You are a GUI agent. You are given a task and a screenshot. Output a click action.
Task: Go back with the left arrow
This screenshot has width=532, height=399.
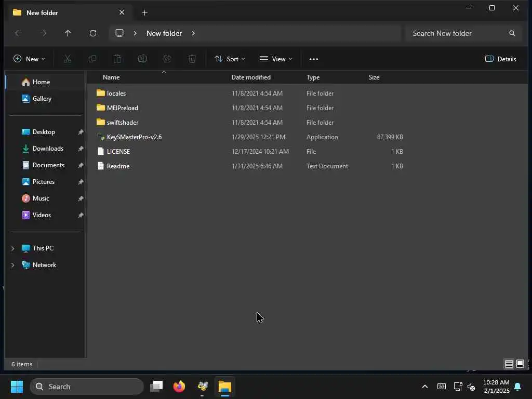pyautogui.click(x=18, y=33)
